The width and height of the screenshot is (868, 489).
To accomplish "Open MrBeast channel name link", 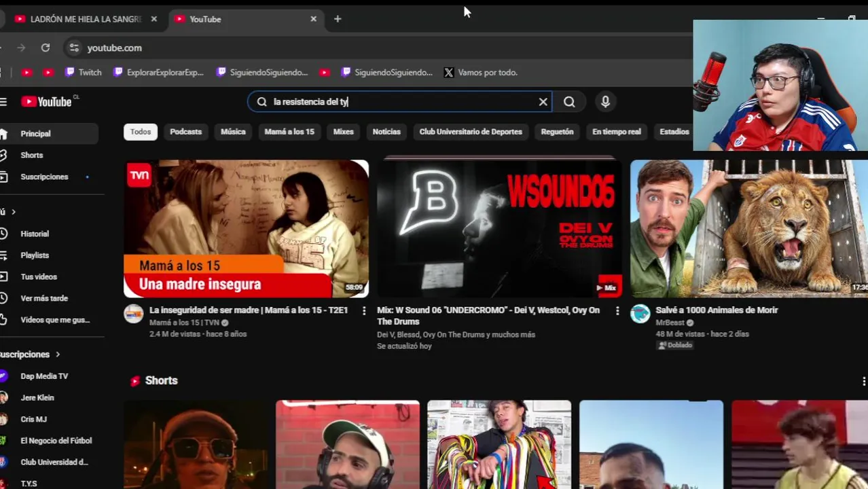I will (x=670, y=323).
